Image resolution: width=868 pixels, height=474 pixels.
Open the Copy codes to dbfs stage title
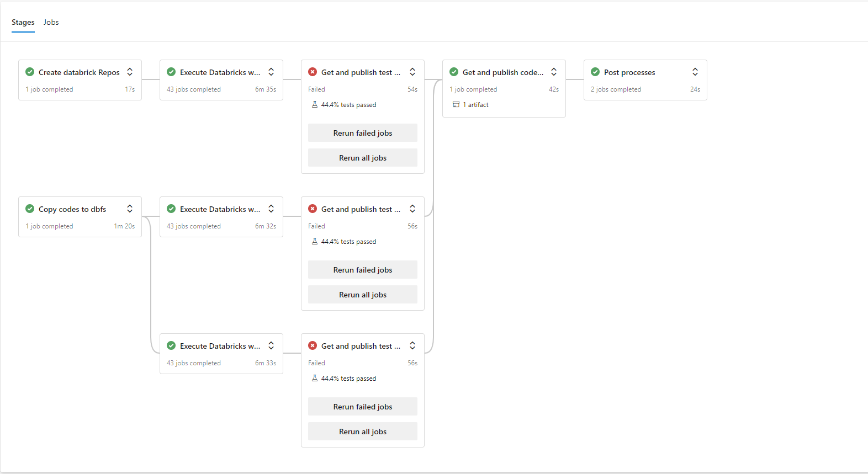pos(72,209)
